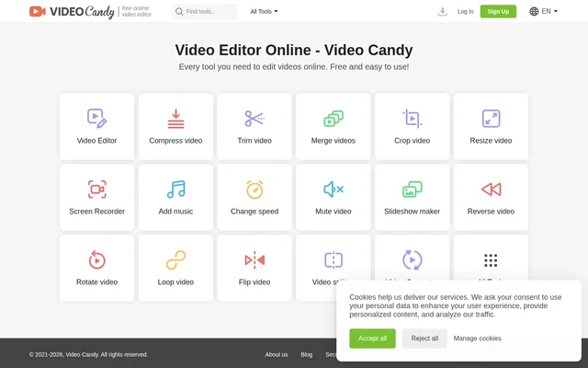Accept all cookies
The height and width of the screenshot is (368, 588).
click(372, 339)
